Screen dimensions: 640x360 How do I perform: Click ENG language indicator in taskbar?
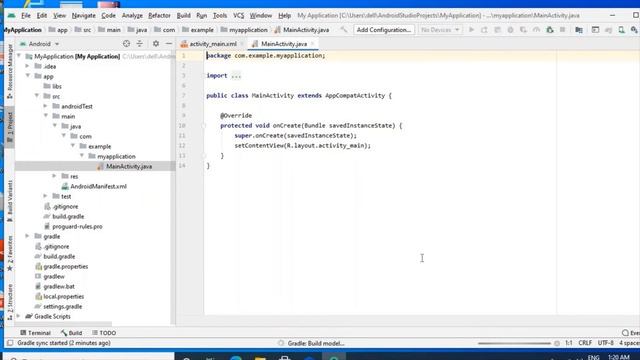click(x=593, y=357)
